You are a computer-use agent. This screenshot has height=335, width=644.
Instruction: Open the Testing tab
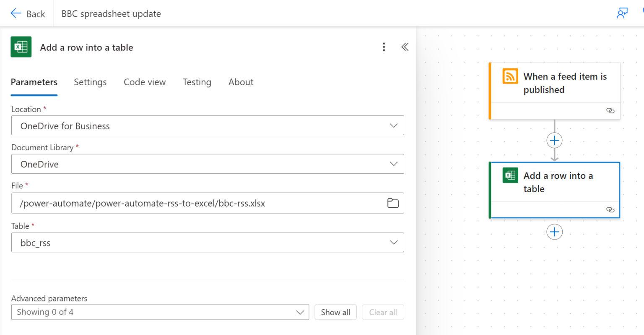[197, 82]
